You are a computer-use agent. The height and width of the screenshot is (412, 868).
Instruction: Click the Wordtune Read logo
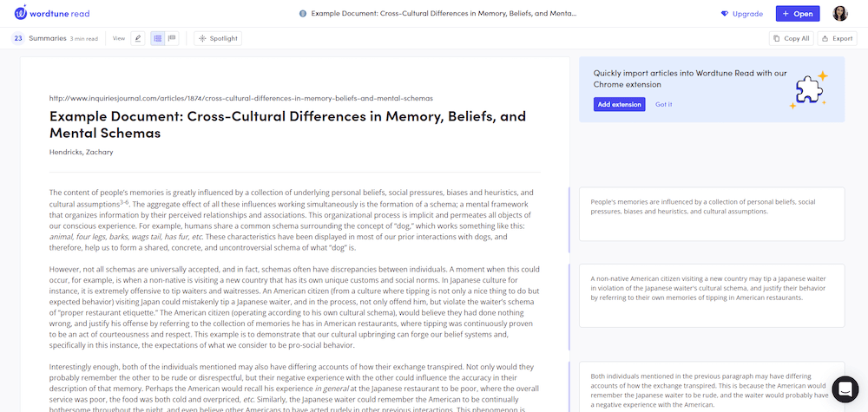point(52,14)
